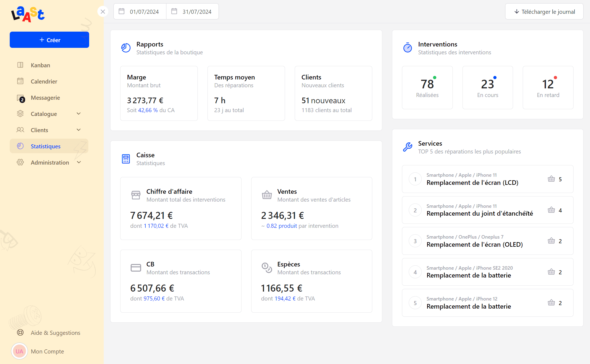Click the Rapports pie chart icon
Screen dimensions: 590x364
(x=126, y=48)
